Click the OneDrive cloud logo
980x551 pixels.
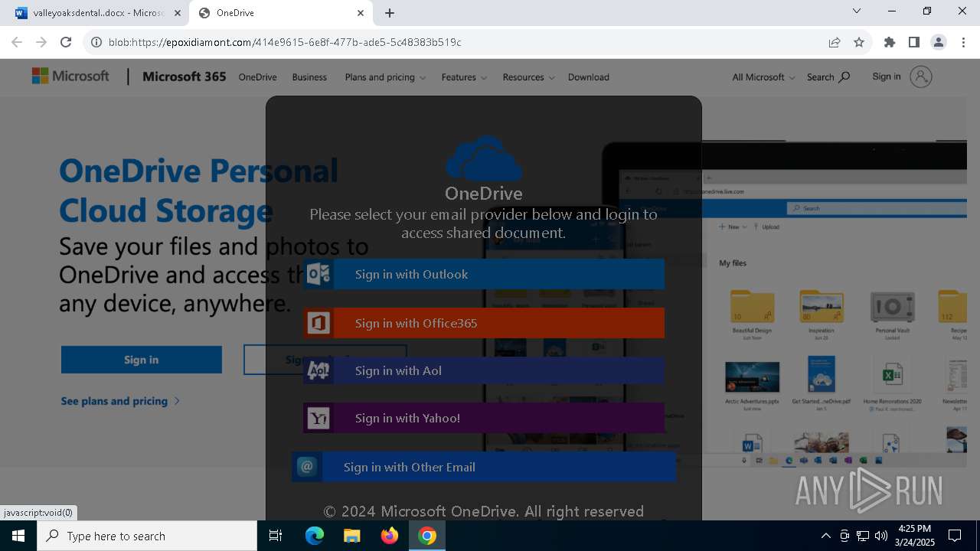[483, 158]
